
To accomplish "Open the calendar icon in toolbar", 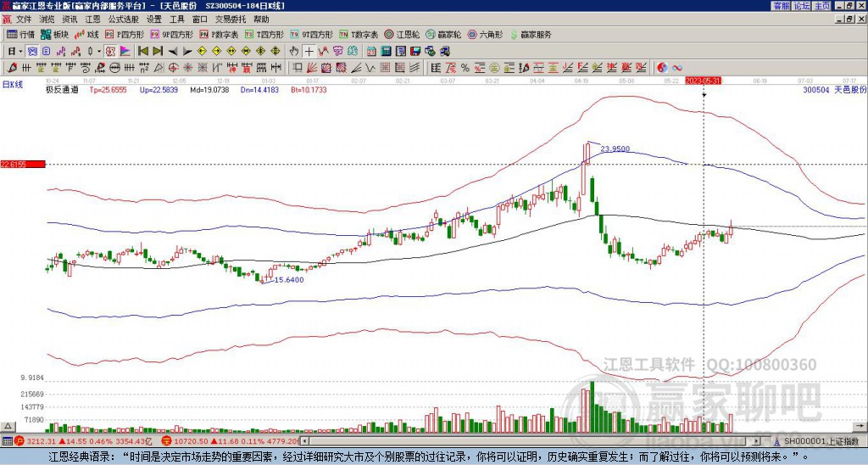I will 371,52.
